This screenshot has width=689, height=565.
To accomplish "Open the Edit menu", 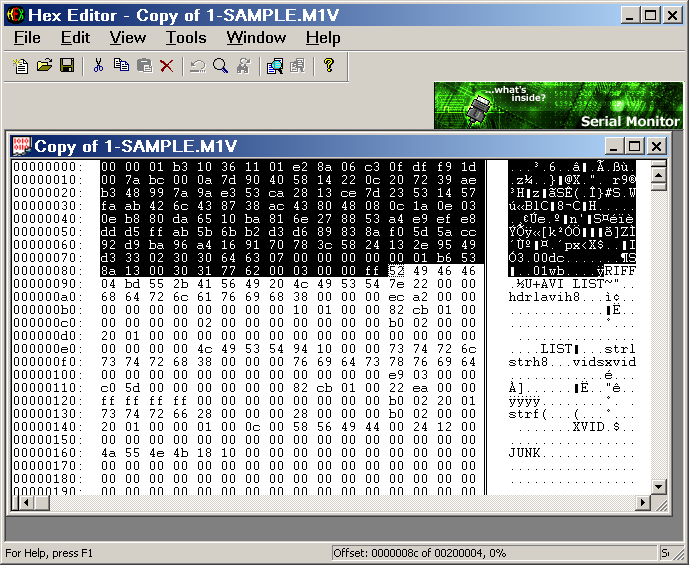I will tap(75, 38).
